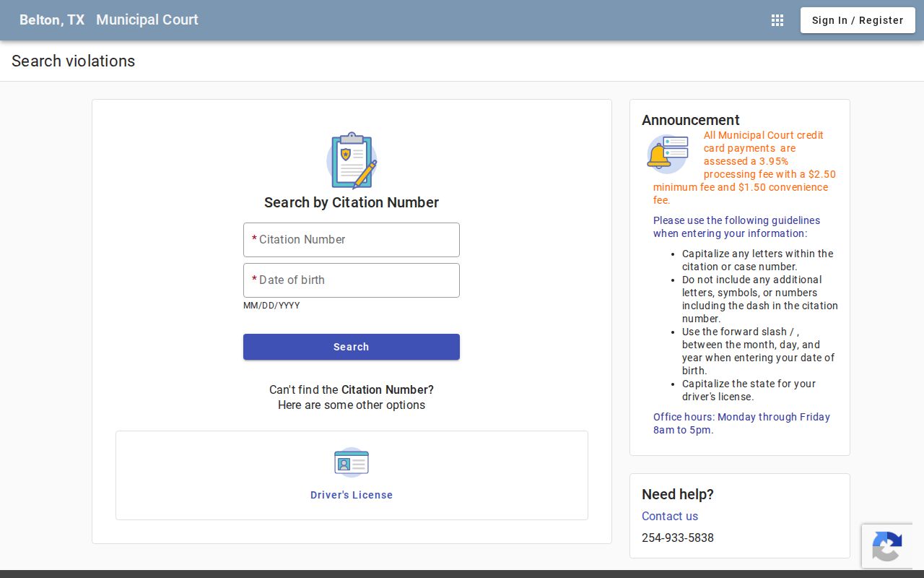Click the Sign In / Register button
The height and width of the screenshot is (578, 924).
click(858, 20)
